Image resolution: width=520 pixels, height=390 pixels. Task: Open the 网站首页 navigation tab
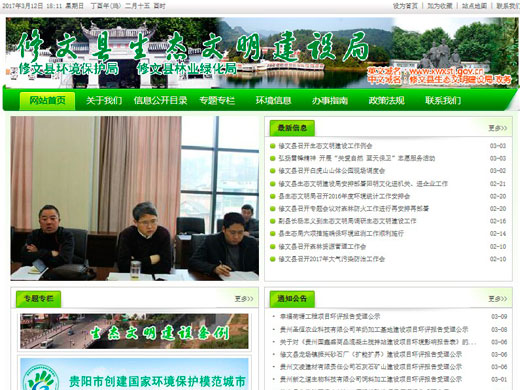pyautogui.click(x=47, y=100)
